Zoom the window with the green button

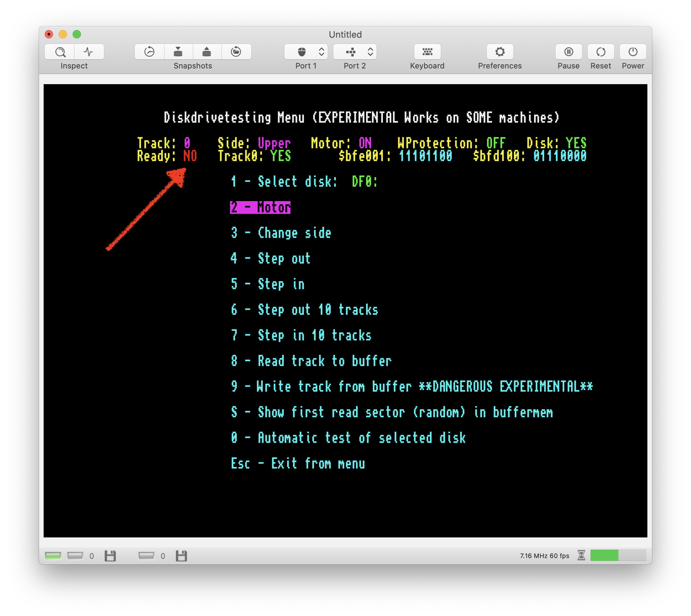77,34
